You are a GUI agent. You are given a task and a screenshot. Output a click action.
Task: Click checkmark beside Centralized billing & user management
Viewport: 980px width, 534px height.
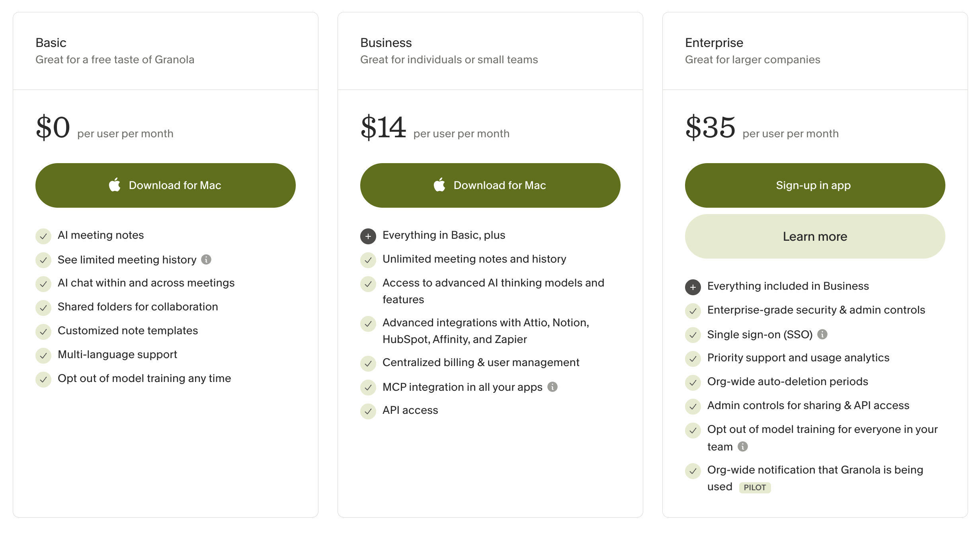[368, 364]
